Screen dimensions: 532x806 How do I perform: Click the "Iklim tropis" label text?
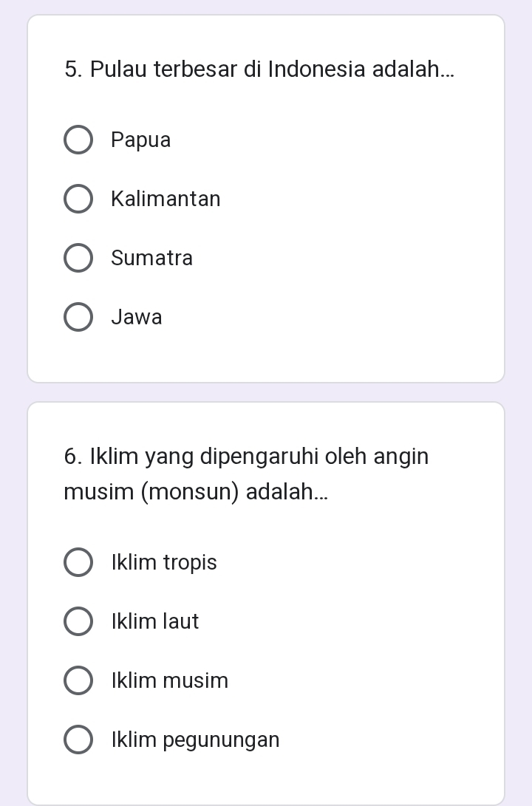[164, 563]
